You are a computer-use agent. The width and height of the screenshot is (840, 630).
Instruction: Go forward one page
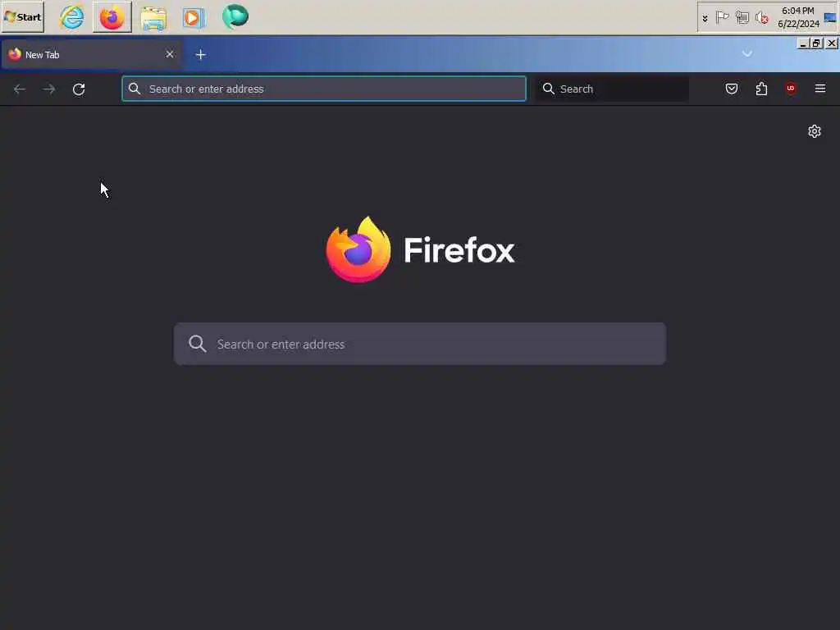pos(48,89)
